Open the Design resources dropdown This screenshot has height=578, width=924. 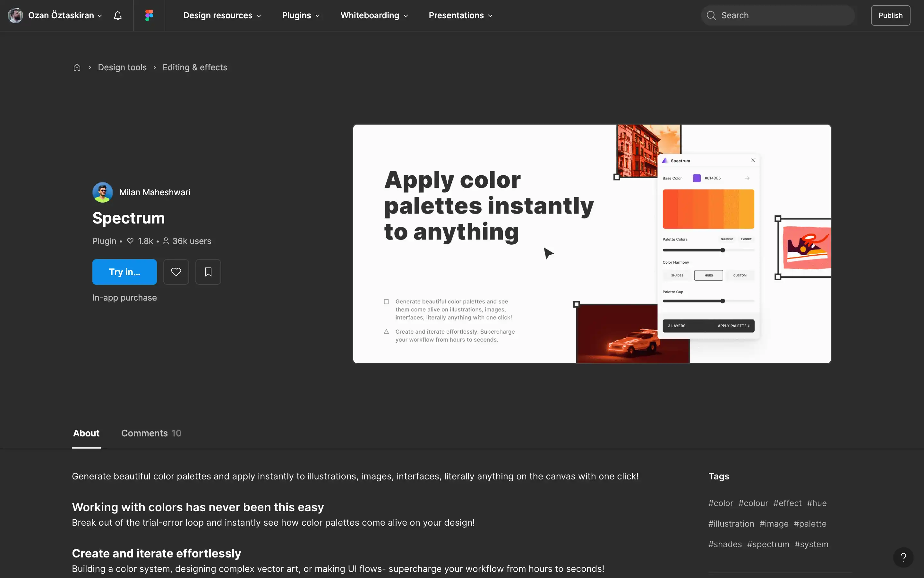pyautogui.click(x=222, y=15)
